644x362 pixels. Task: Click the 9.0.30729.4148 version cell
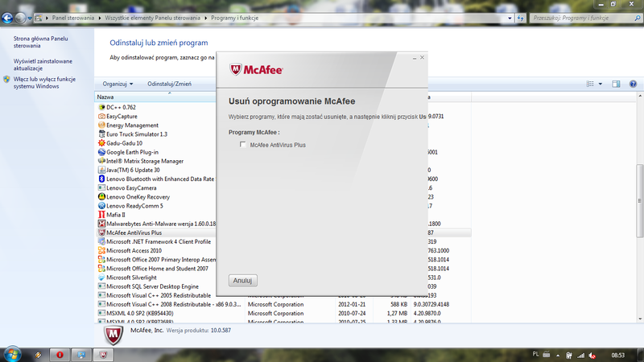[x=431, y=305]
